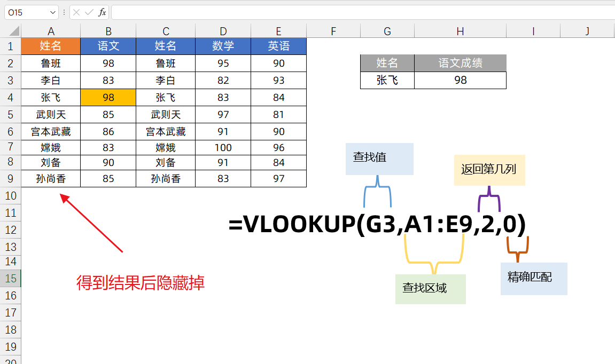615x364 pixels.
Task: Select row 15 header
Action: click(10, 278)
